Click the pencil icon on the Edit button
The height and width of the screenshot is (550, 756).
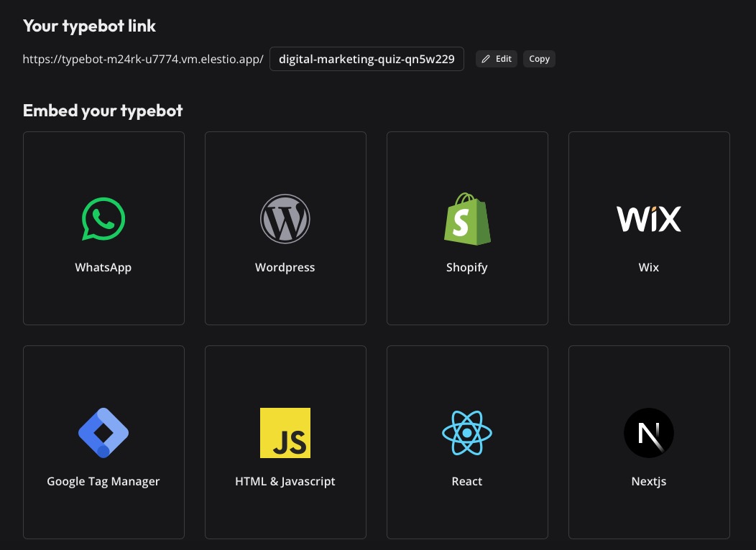pyautogui.click(x=486, y=59)
